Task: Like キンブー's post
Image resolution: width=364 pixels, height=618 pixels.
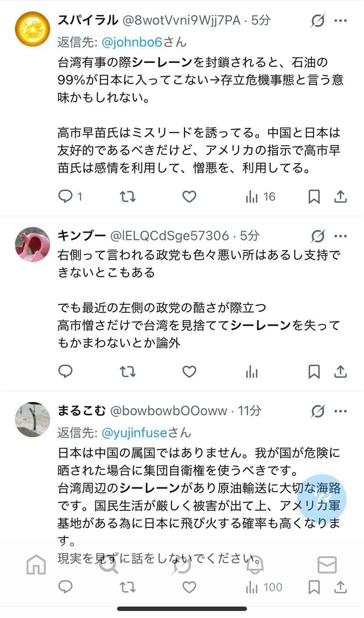Action: [x=189, y=372]
